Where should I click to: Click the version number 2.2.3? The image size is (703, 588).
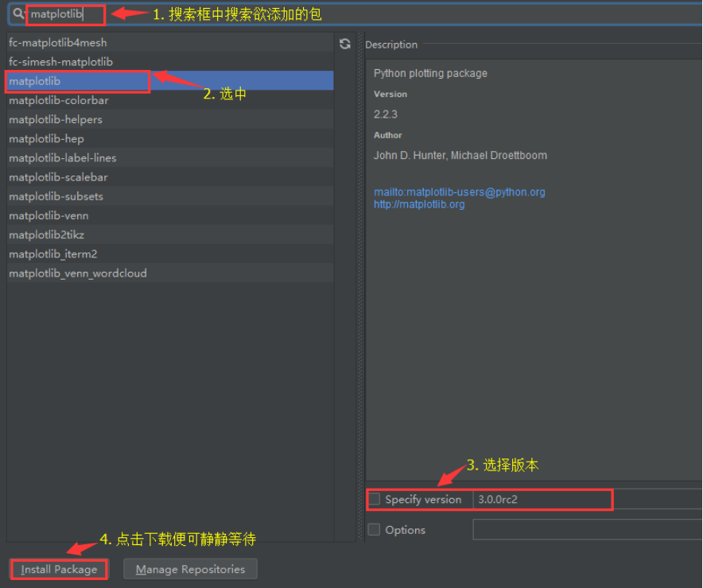pos(386,114)
